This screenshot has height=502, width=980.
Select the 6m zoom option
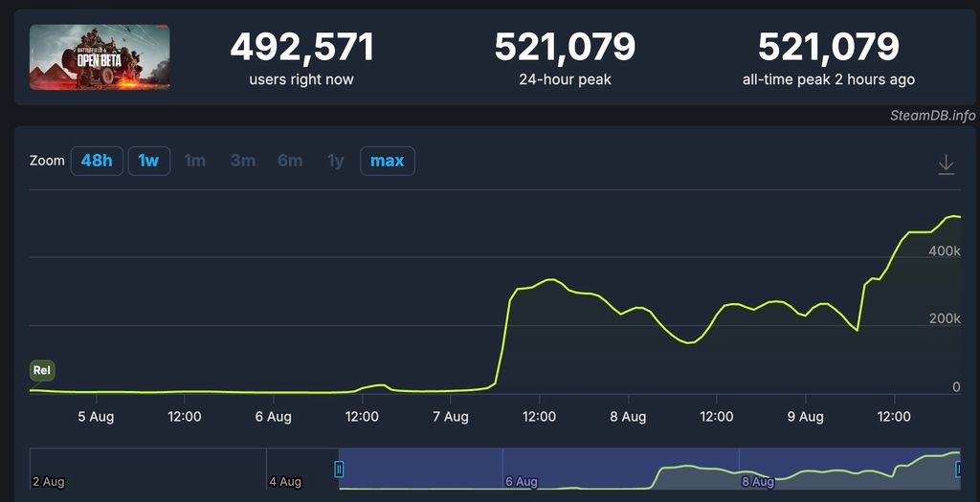[x=289, y=161]
